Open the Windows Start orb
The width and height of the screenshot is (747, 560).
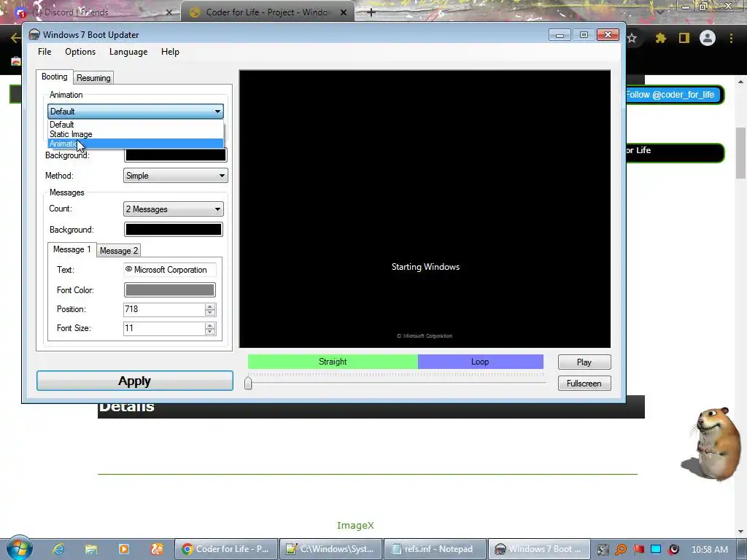coord(20,548)
